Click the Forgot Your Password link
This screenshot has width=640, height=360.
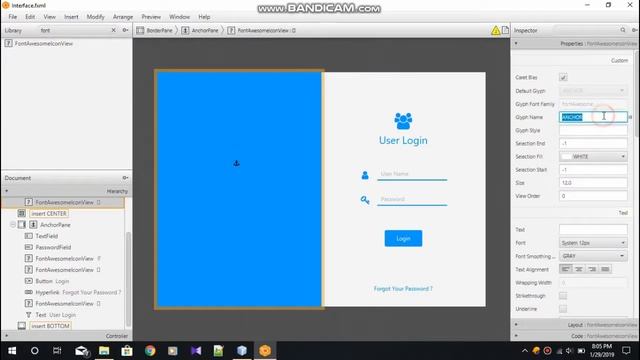pos(403,289)
